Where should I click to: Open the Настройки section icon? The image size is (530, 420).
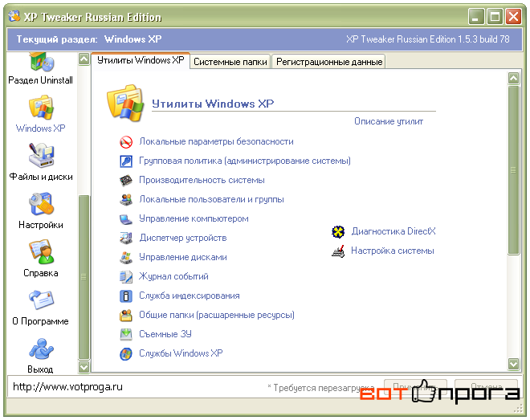tap(41, 204)
